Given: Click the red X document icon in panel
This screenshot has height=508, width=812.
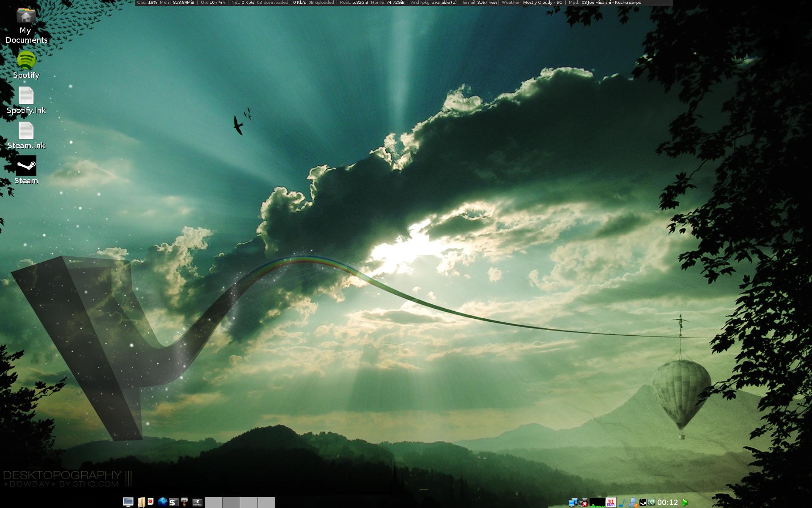Looking at the screenshot, I should pos(151,502).
